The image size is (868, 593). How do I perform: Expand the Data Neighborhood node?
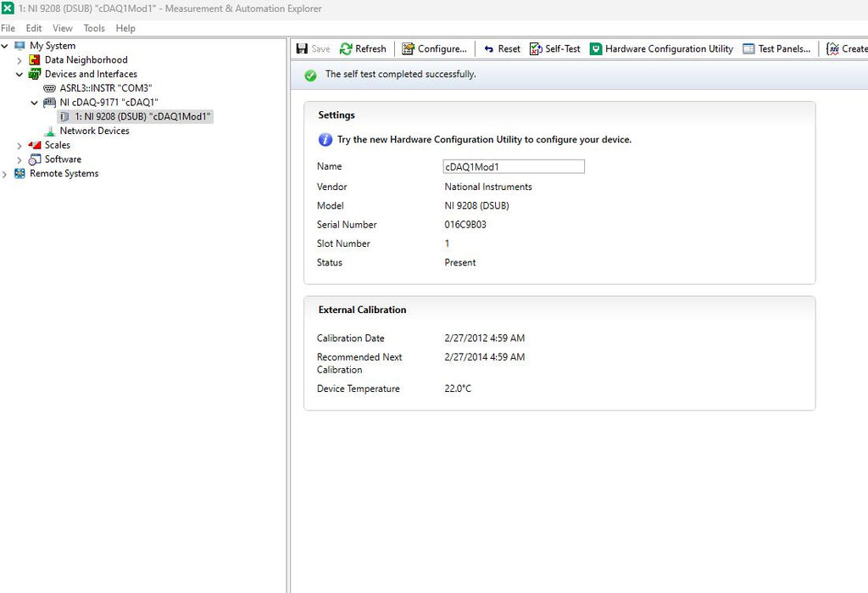[19, 60]
